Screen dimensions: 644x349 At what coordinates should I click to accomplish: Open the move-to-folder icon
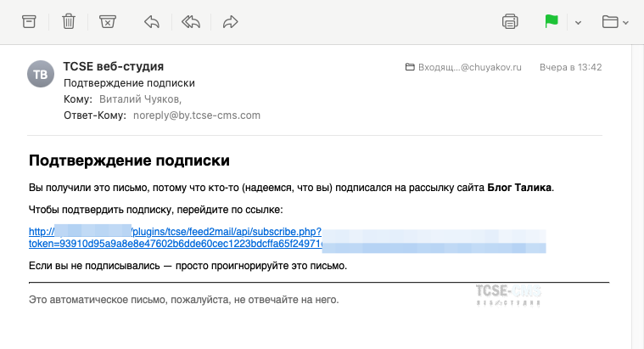610,21
